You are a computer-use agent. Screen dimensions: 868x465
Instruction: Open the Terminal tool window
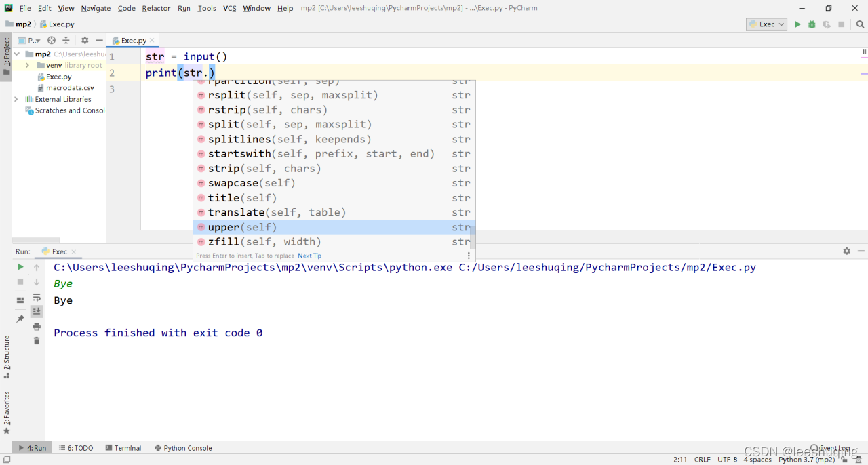pyautogui.click(x=123, y=448)
